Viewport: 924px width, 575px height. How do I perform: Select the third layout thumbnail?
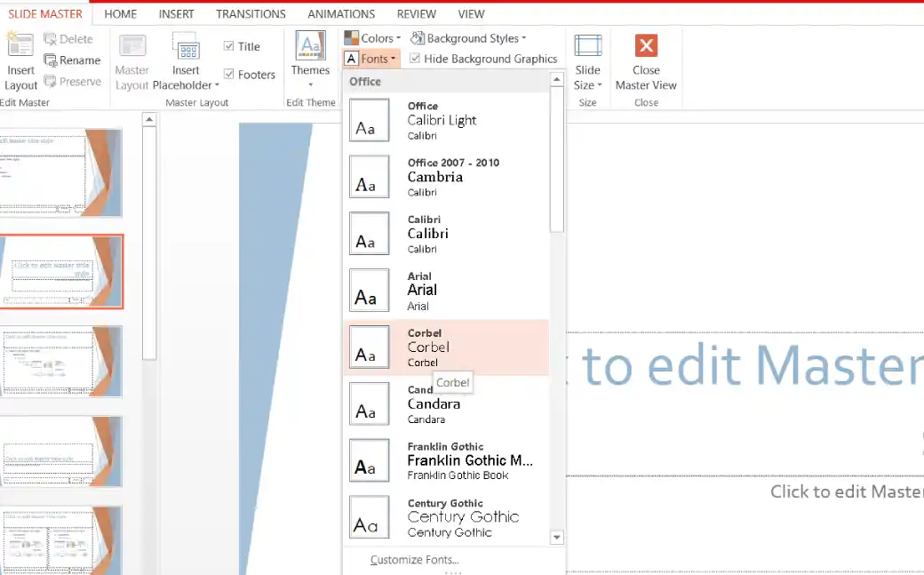[x=61, y=362]
